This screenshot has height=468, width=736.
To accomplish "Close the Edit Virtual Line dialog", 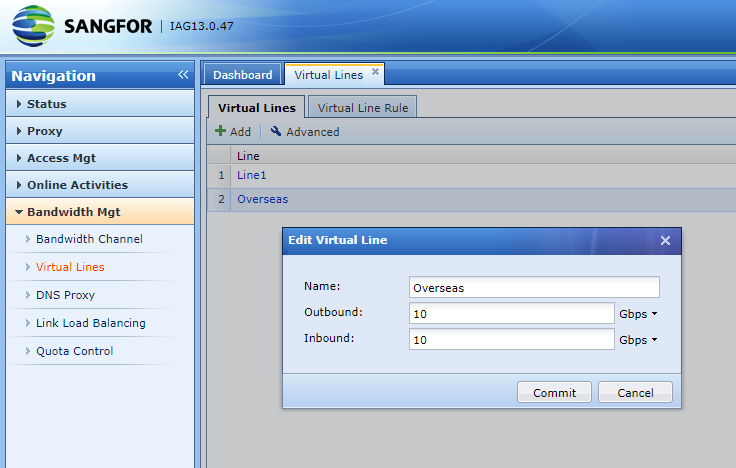I will pos(665,240).
